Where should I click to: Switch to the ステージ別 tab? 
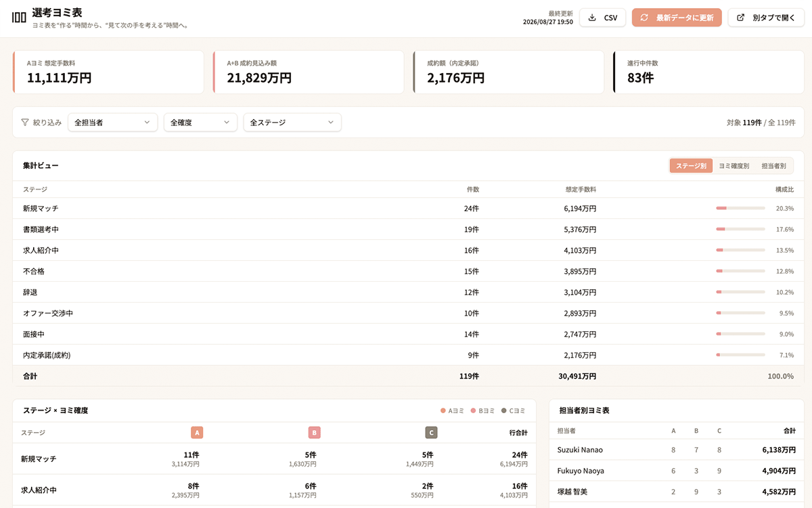(691, 166)
